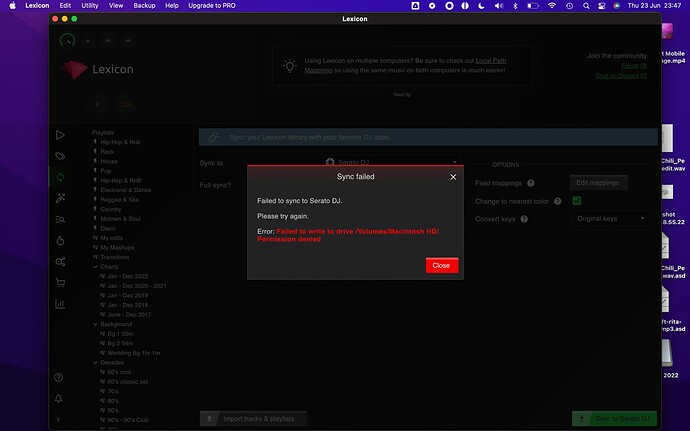Open the Time Machine menu bar icon
690x431 pixels.
point(569,6)
